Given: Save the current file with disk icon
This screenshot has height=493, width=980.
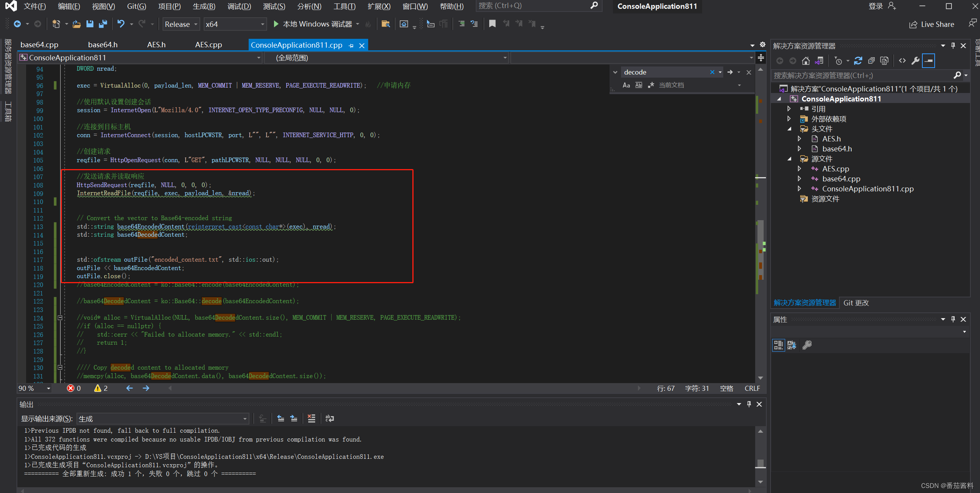Looking at the screenshot, I should [90, 24].
